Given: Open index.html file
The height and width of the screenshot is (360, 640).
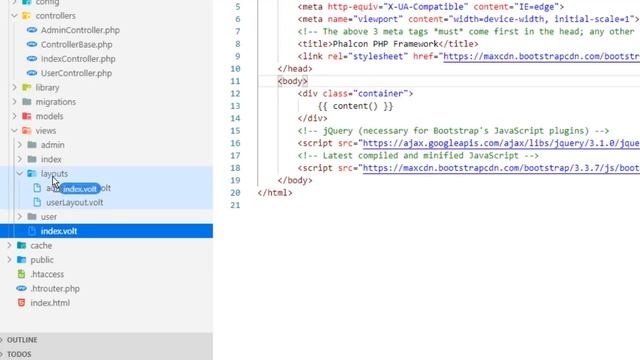Looking at the screenshot, I should click(x=50, y=303).
